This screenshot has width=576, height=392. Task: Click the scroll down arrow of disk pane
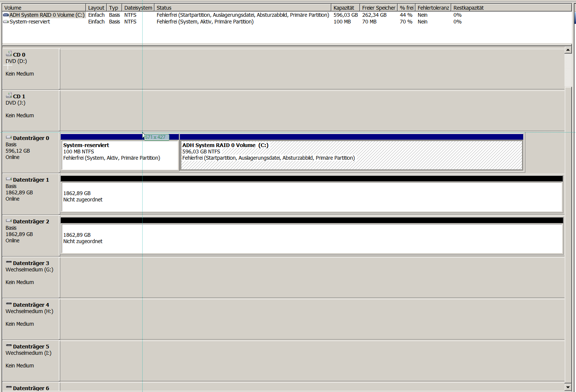pyautogui.click(x=568, y=387)
